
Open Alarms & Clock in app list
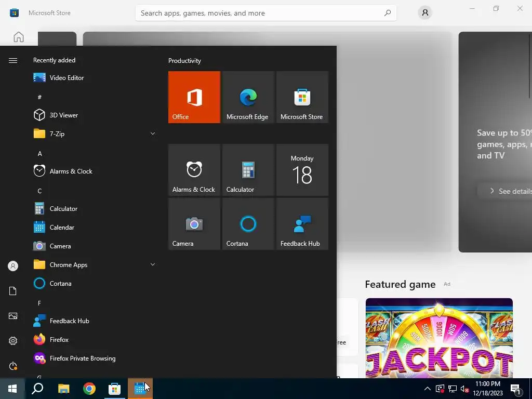click(x=95, y=171)
